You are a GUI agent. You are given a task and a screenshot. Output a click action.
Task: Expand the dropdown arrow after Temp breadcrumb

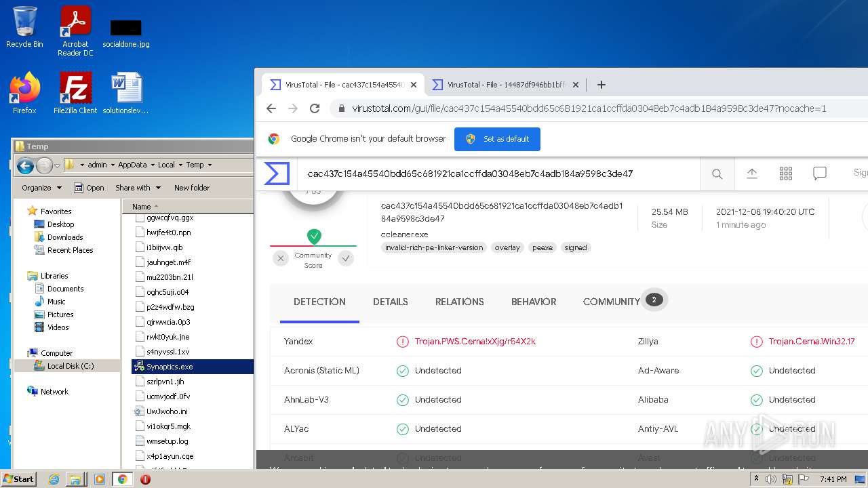pos(210,165)
